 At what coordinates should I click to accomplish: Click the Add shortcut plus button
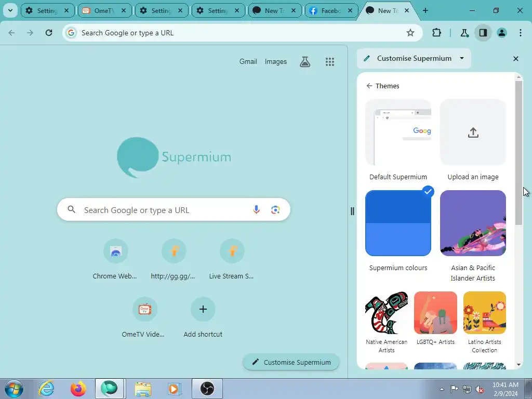coord(203,310)
